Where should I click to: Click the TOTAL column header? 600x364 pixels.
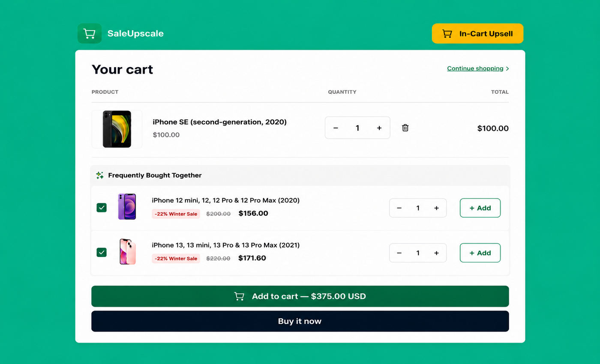click(500, 92)
